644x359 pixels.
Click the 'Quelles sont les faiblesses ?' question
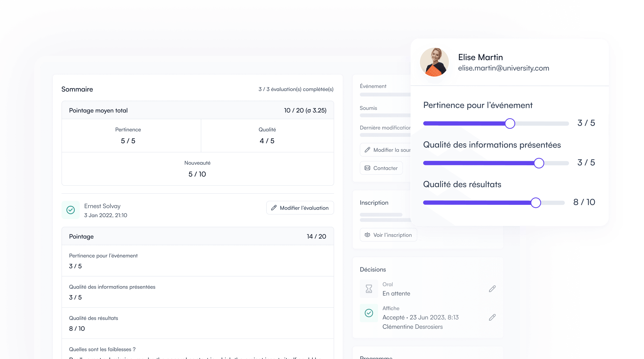coord(102,349)
